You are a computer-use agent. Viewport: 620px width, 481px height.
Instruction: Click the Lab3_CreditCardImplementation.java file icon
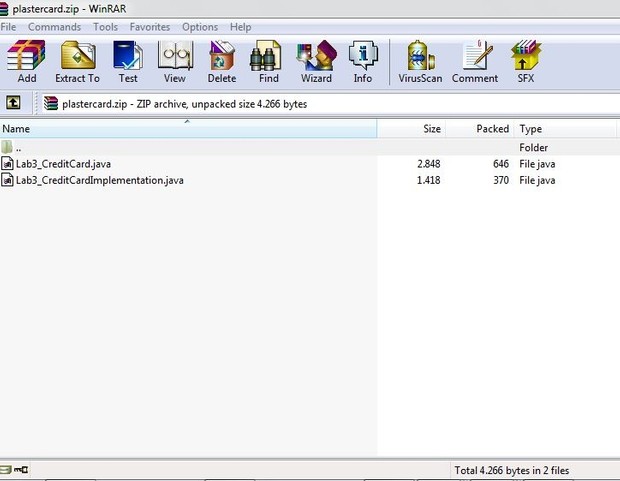(7, 180)
